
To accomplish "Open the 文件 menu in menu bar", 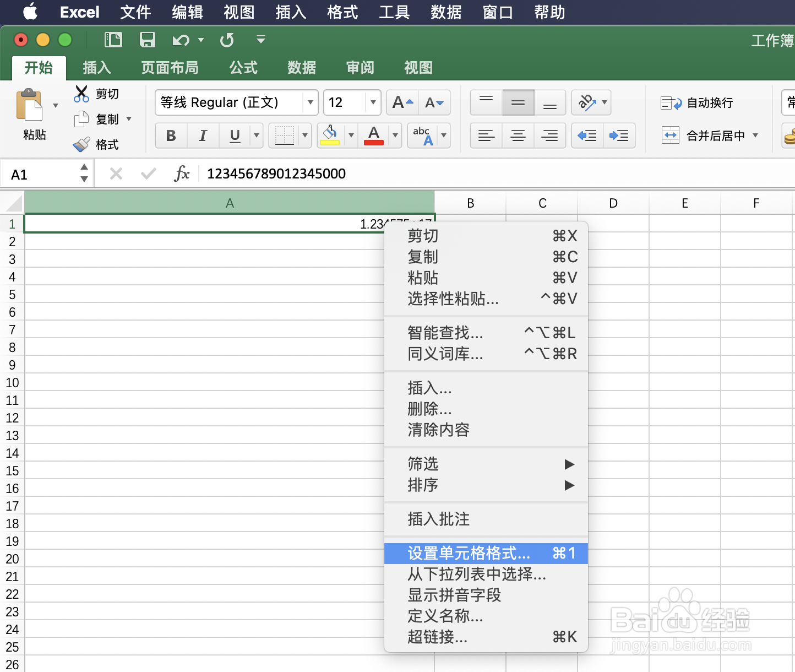I will [x=135, y=12].
